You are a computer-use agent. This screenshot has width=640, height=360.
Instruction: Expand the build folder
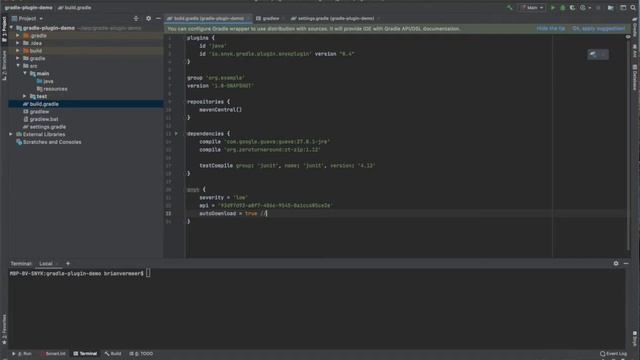pos(18,51)
